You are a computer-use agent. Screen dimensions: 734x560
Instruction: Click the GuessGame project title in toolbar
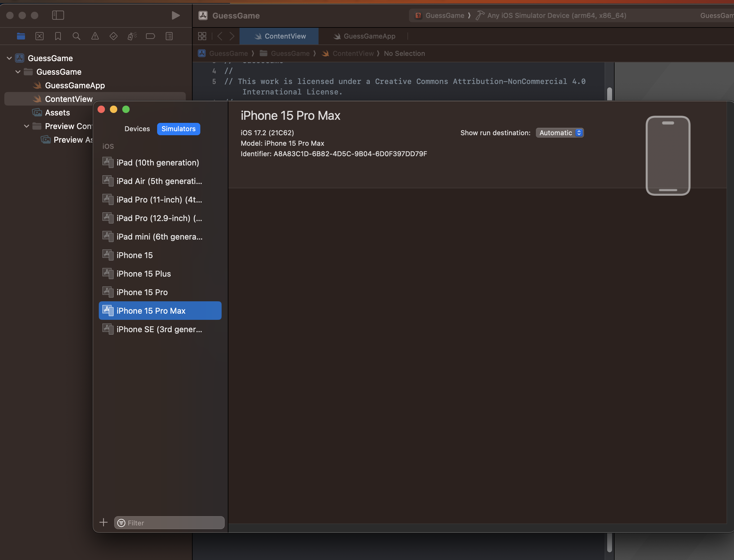[236, 16]
